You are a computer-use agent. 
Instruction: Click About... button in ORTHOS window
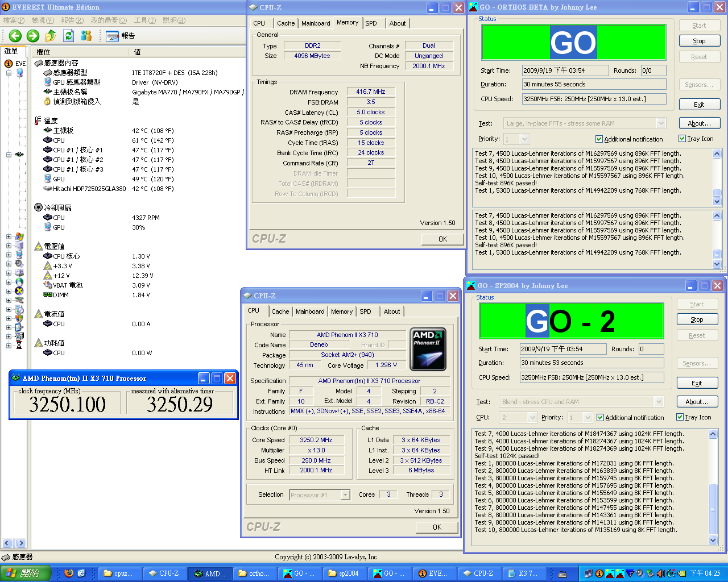(700, 123)
